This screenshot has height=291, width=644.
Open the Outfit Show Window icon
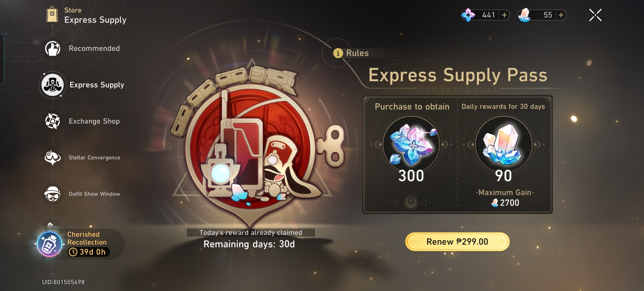click(53, 194)
